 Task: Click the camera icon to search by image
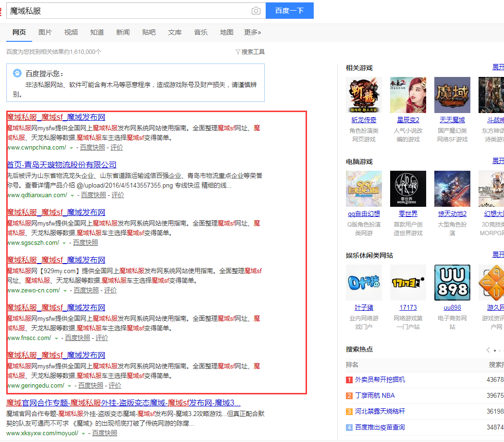click(256, 10)
